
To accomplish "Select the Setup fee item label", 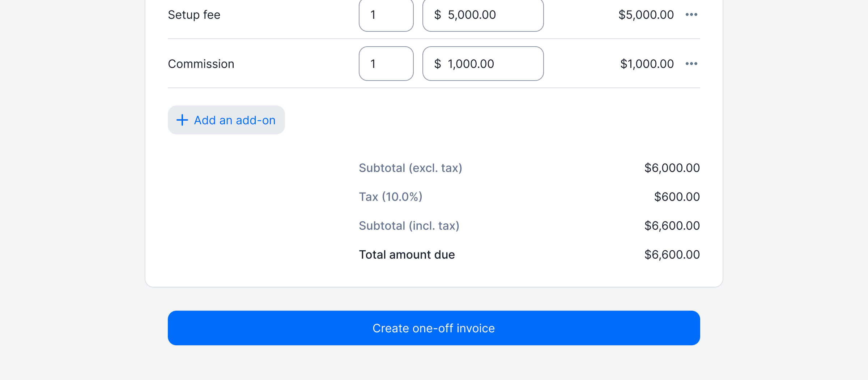I will tap(194, 15).
